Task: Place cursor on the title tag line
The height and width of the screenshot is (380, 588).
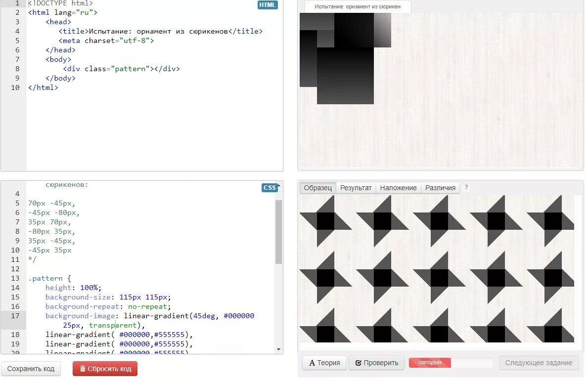Action: tap(161, 31)
